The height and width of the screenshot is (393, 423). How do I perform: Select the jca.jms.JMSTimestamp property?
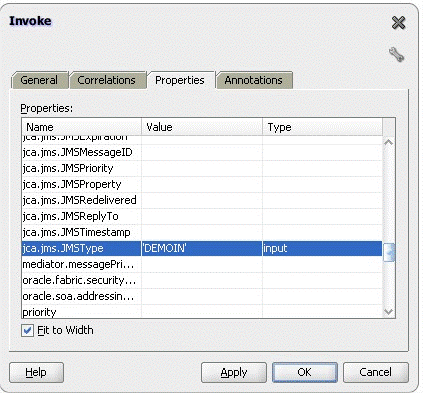pos(202,232)
